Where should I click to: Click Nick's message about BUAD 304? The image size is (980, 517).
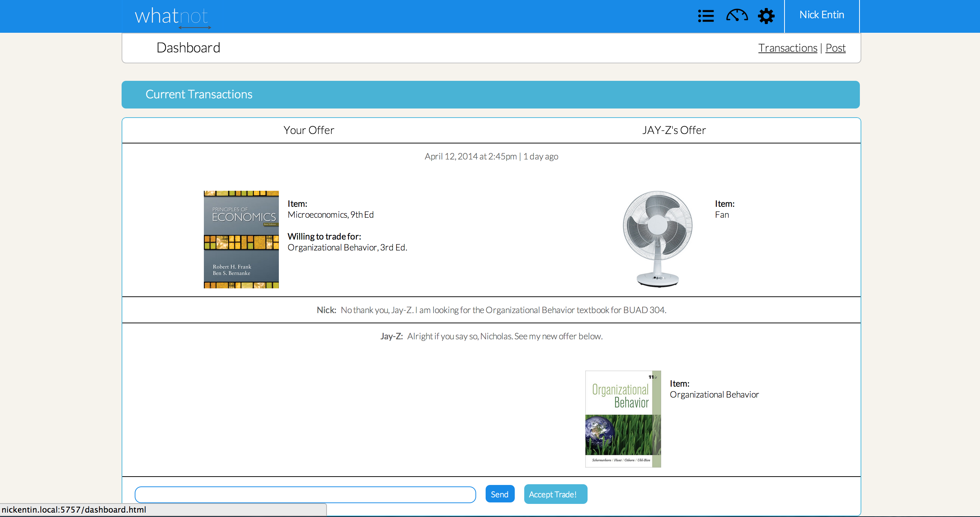pos(503,310)
